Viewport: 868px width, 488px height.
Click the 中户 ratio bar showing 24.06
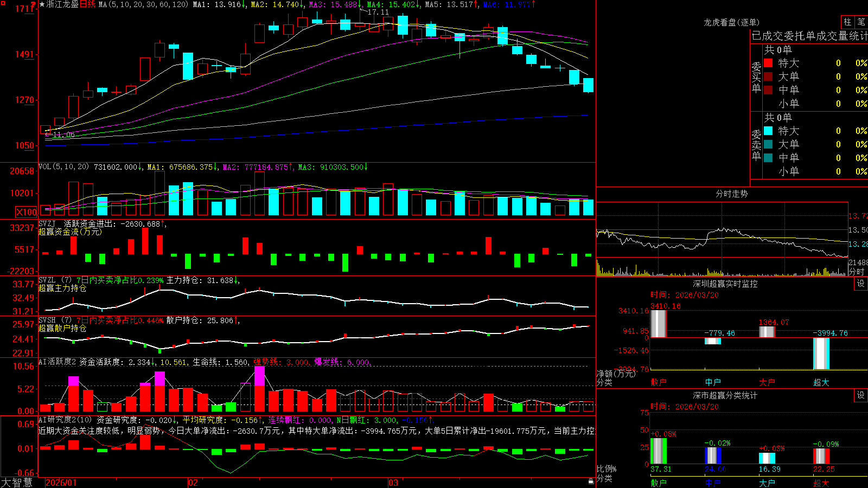(x=713, y=455)
